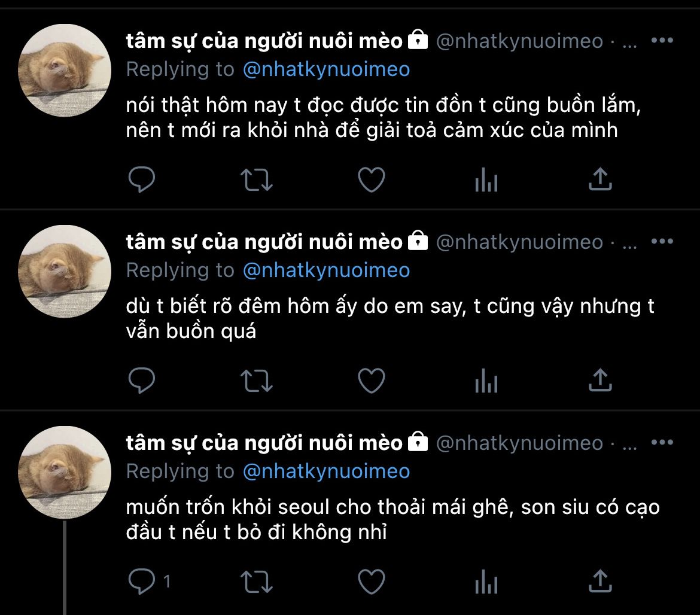Share the first tweet about giải toả cảm xúc
700x615 pixels.
(x=599, y=179)
